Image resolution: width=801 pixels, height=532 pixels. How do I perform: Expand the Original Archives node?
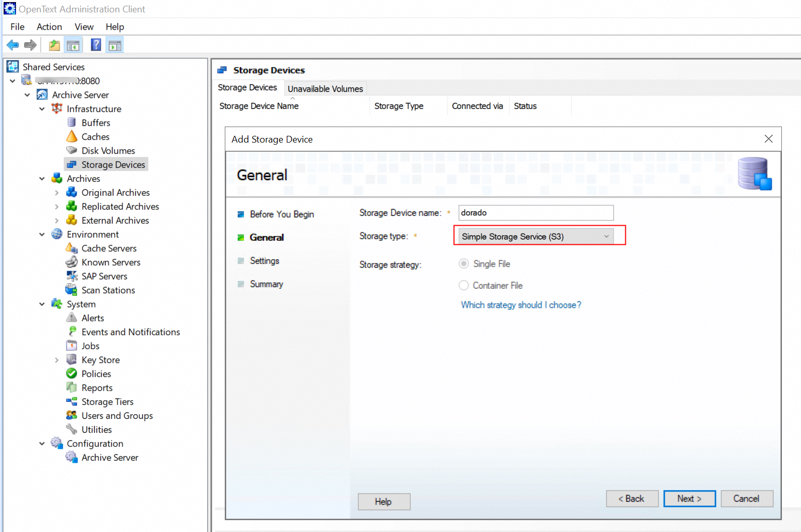tap(57, 193)
